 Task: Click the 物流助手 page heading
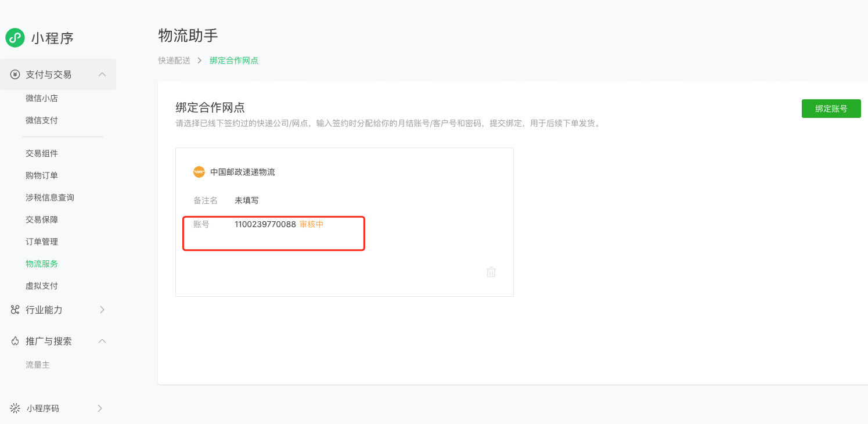coord(188,35)
